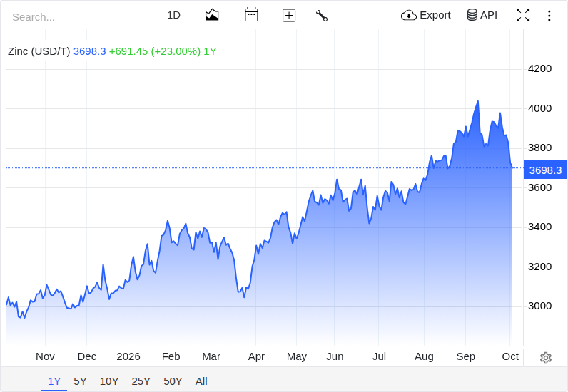The width and height of the screenshot is (568, 392).
Task: Click the Nov label on time axis
Action: pos(45,356)
